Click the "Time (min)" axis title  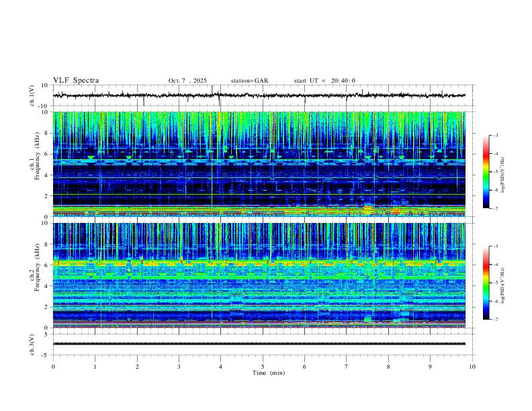tap(269, 373)
